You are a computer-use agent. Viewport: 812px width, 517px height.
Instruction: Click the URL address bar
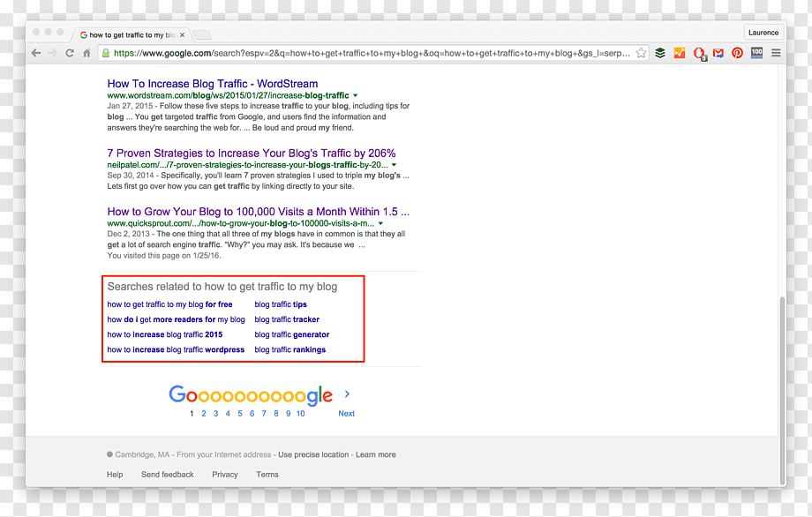[x=371, y=53]
